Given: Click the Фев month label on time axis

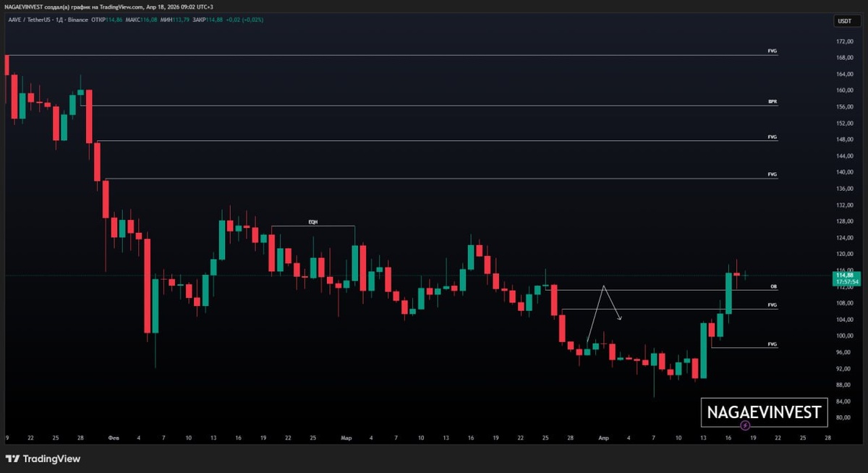Looking at the screenshot, I should tap(113, 438).
